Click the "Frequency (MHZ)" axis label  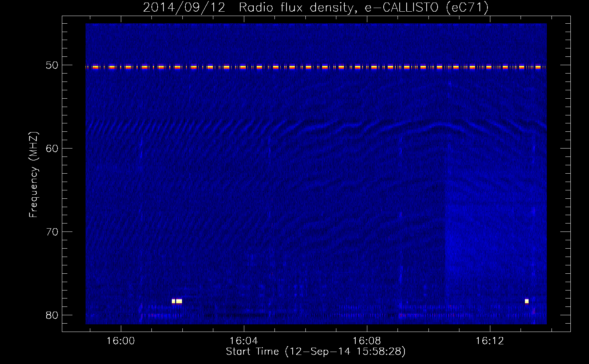pos(33,175)
